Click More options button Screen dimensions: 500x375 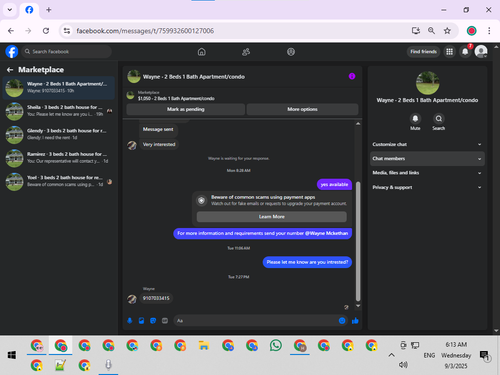tap(302, 109)
